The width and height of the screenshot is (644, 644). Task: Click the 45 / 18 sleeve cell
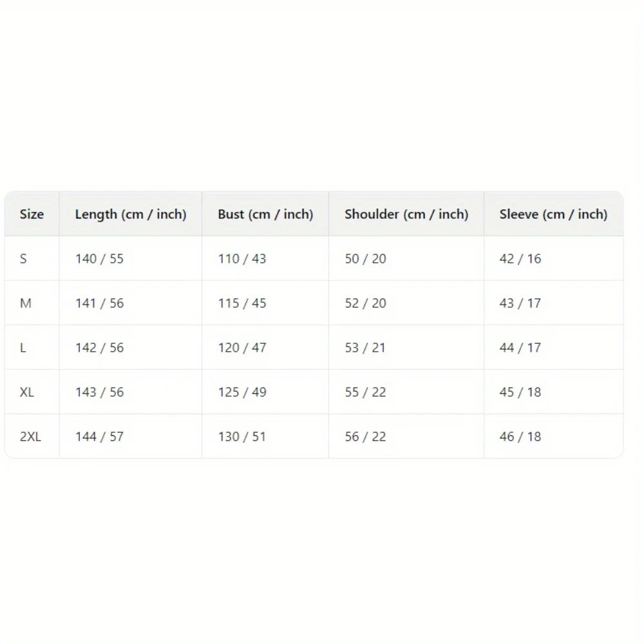520,392
